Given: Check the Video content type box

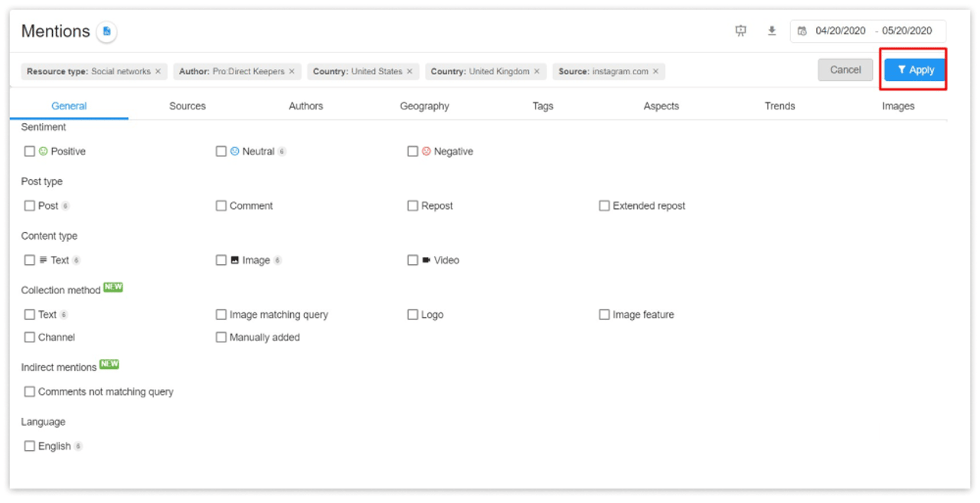Looking at the screenshot, I should point(413,260).
